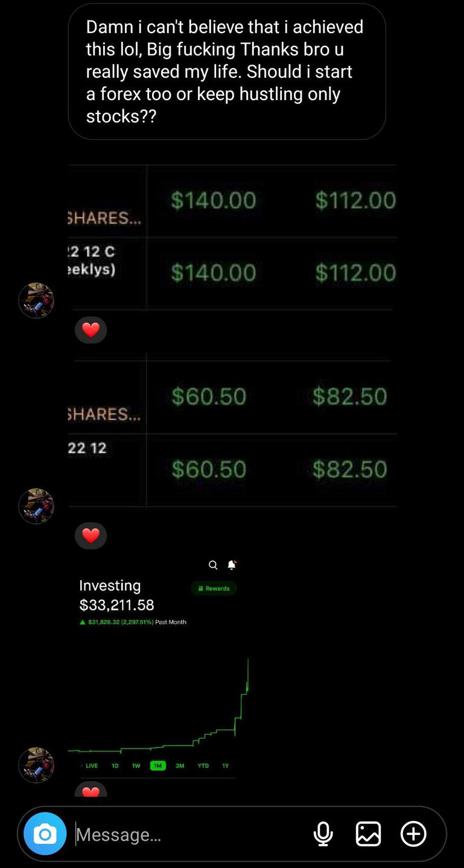This screenshot has width=464, height=868.
Task: Select the YTD chart range
Action: point(203,765)
